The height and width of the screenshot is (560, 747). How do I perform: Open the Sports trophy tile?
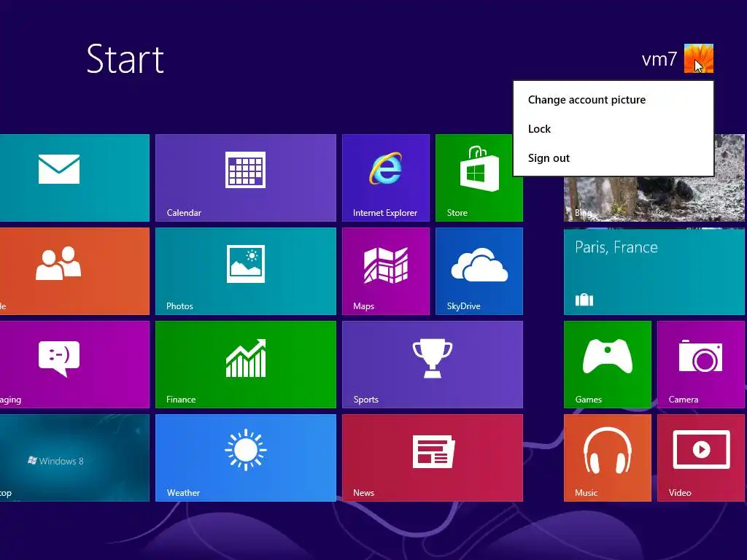pos(433,365)
